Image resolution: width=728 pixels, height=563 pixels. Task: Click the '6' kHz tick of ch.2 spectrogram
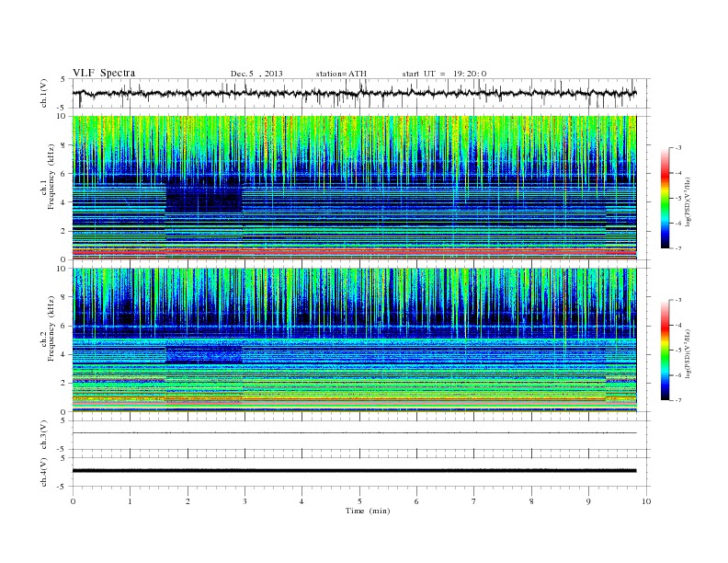click(64, 326)
